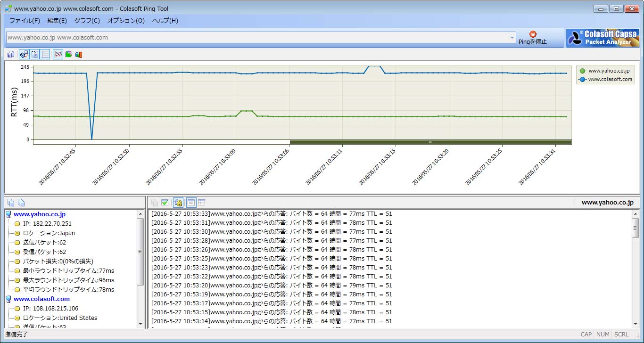644x343 pixels.
Task: Toggle the auto-scroll lock icon
Action: point(178,203)
